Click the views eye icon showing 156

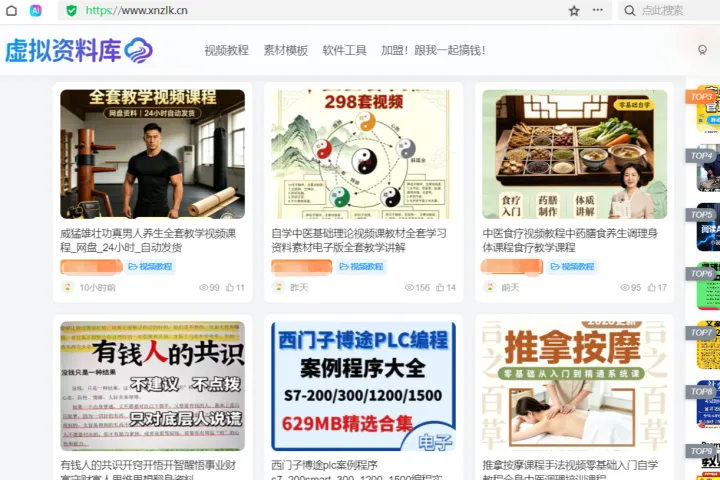tap(409, 288)
